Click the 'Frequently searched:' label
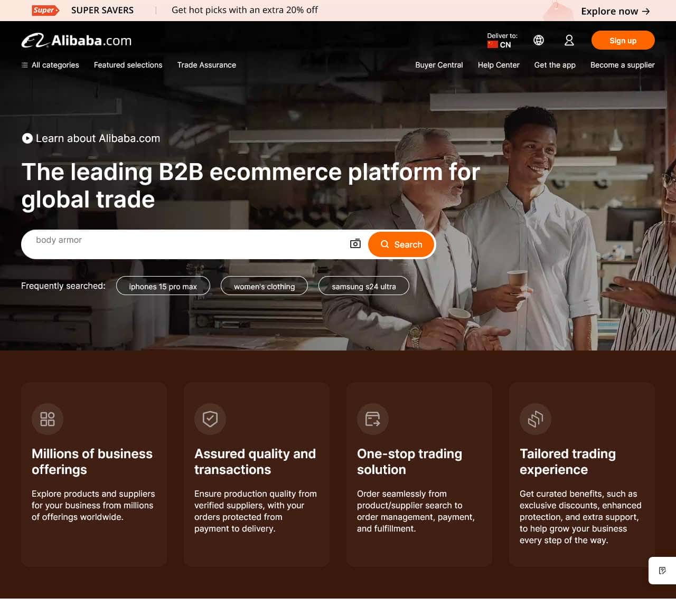Screen dimensions: 676x616 63,286
